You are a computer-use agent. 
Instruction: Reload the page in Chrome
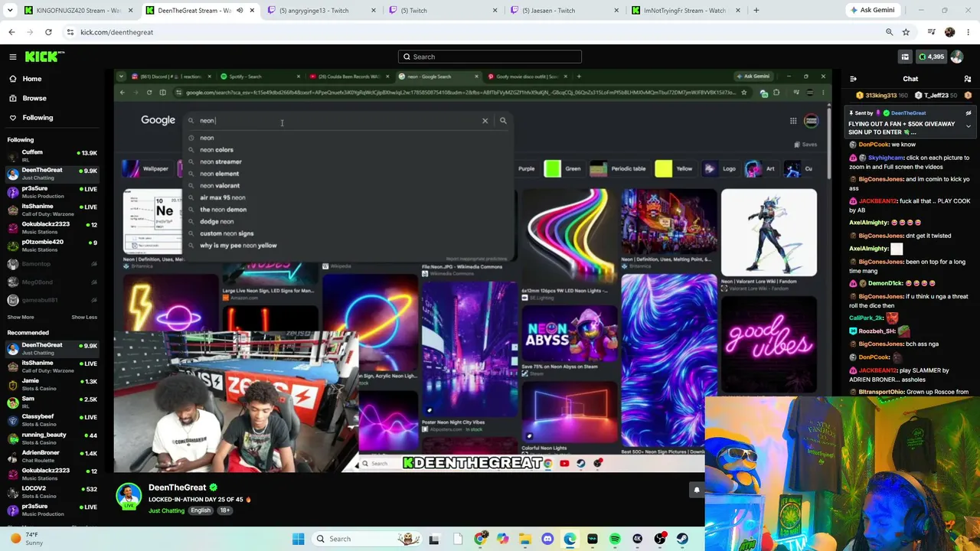click(x=48, y=32)
